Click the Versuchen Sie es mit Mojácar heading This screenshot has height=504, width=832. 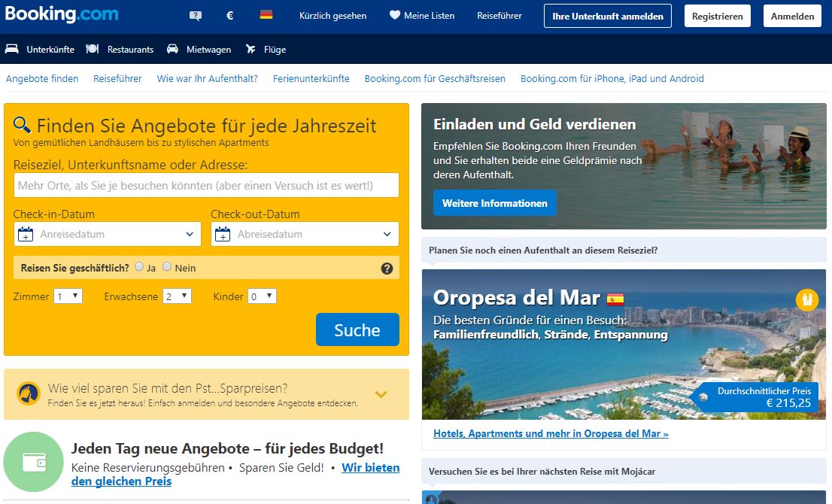[x=542, y=472]
